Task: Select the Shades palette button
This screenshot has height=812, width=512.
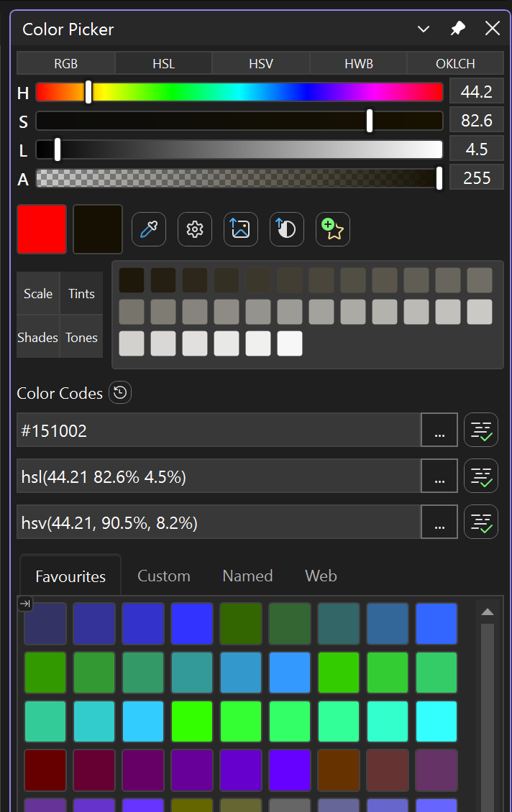Action: [38, 337]
